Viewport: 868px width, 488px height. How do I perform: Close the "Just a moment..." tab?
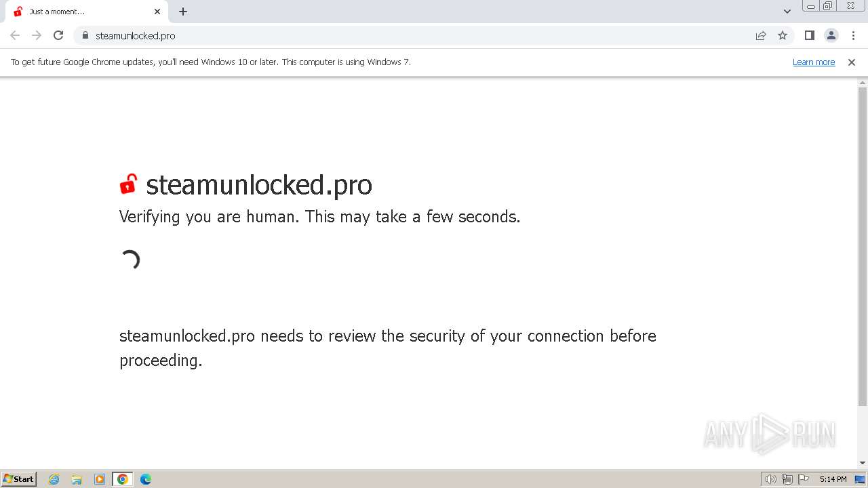[157, 12]
